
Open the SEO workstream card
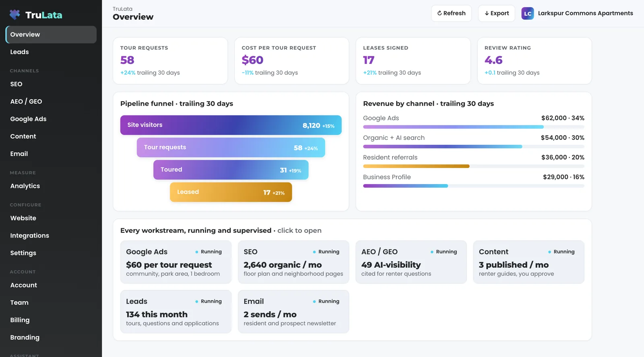293,262
